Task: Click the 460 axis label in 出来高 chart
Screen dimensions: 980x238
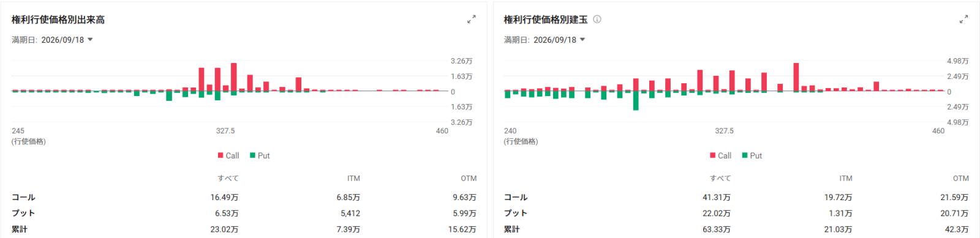Action: pyautogui.click(x=442, y=131)
